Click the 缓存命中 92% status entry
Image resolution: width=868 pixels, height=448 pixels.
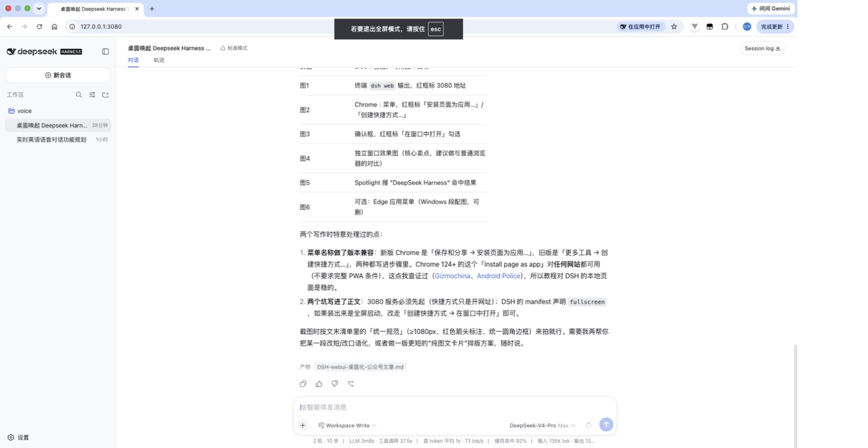point(510,441)
